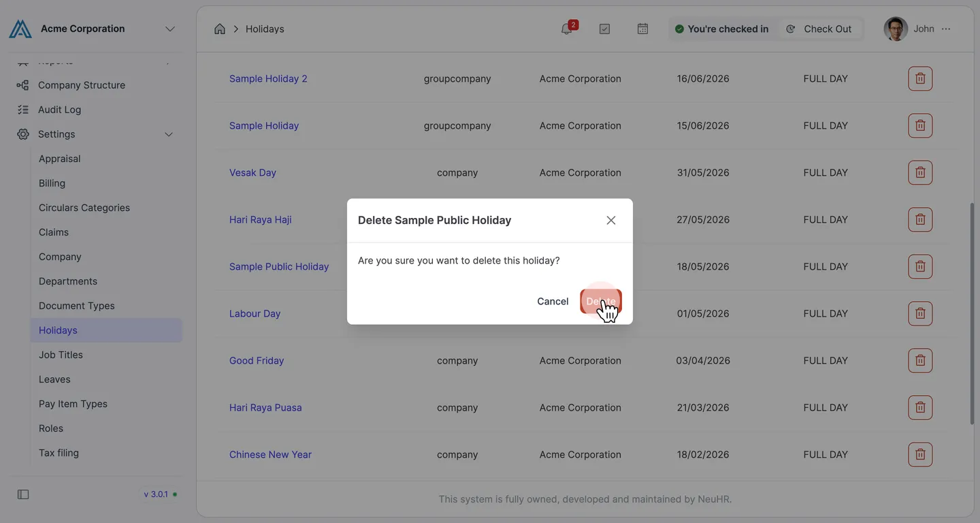Viewport: 980px width, 523px height.
Task: Click trash icon for Sample Holiday row
Action: (x=920, y=125)
